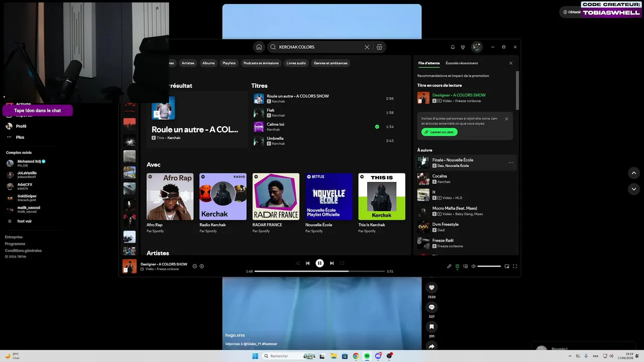Viewport: 644px width, 362px height.
Task: Open the This Is Kerchak playlist card
Action: [x=382, y=203]
